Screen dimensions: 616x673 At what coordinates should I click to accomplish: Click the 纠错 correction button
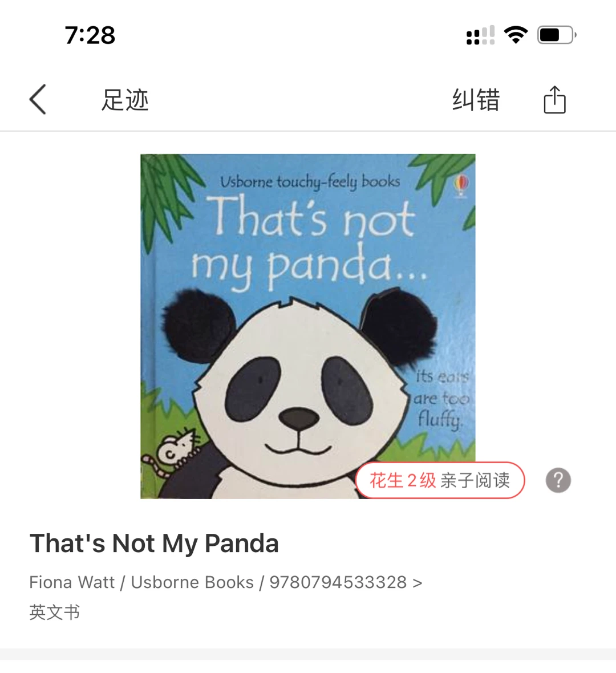(x=476, y=100)
